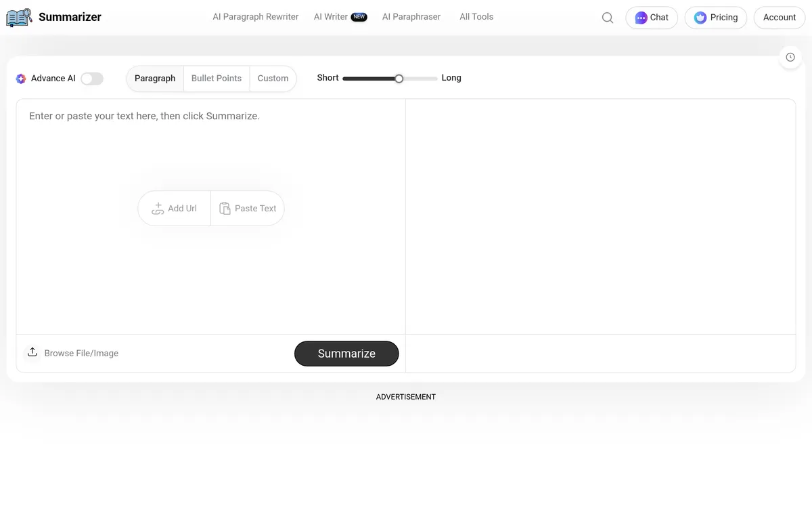
Task: Click the Add Url link icon
Action: [x=158, y=209]
